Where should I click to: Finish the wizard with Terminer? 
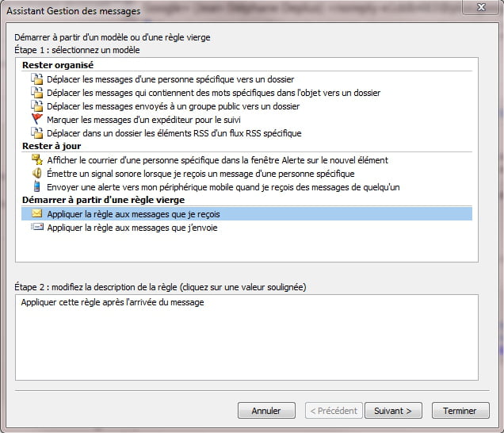click(460, 411)
